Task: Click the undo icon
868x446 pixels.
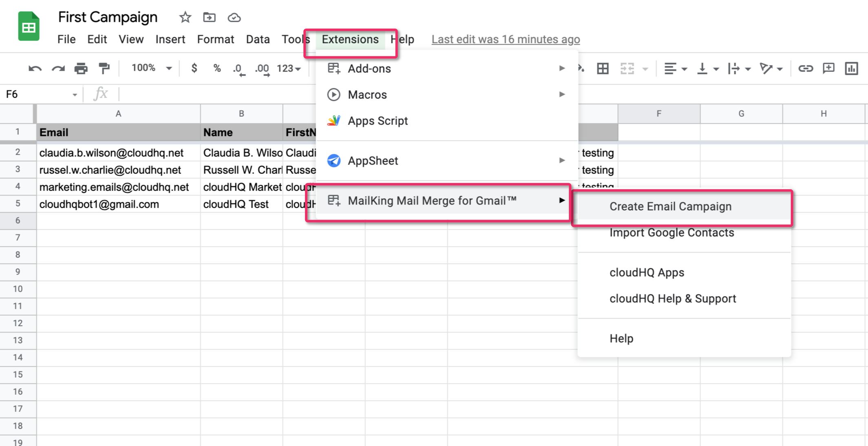Action: pyautogui.click(x=35, y=68)
